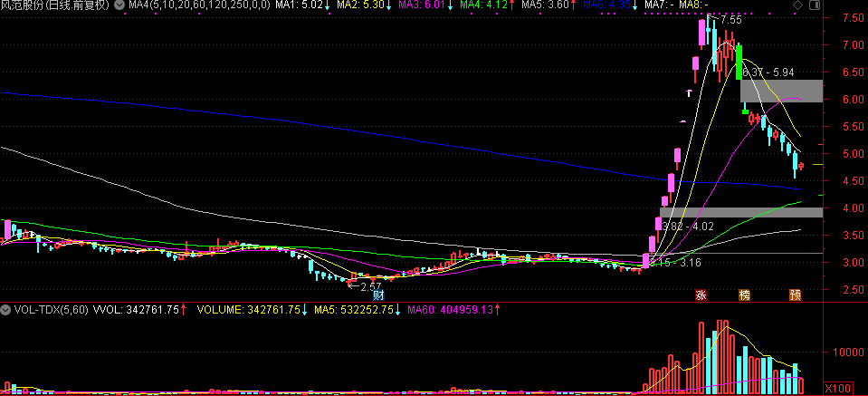Viewport: 868px width, 396px height.
Task: Click the MA7 label
Action: [x=657, y=5]
